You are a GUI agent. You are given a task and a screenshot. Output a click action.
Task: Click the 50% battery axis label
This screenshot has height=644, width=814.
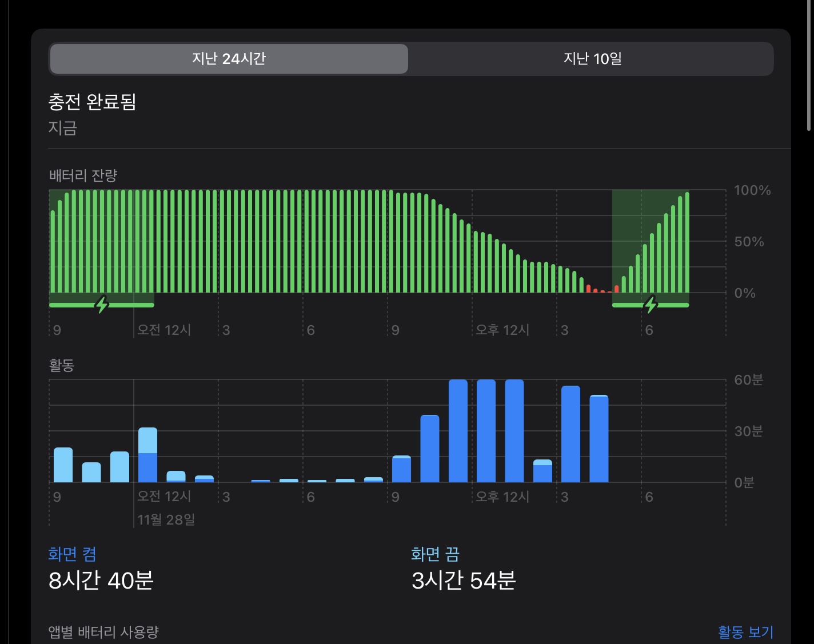point(749,242)
